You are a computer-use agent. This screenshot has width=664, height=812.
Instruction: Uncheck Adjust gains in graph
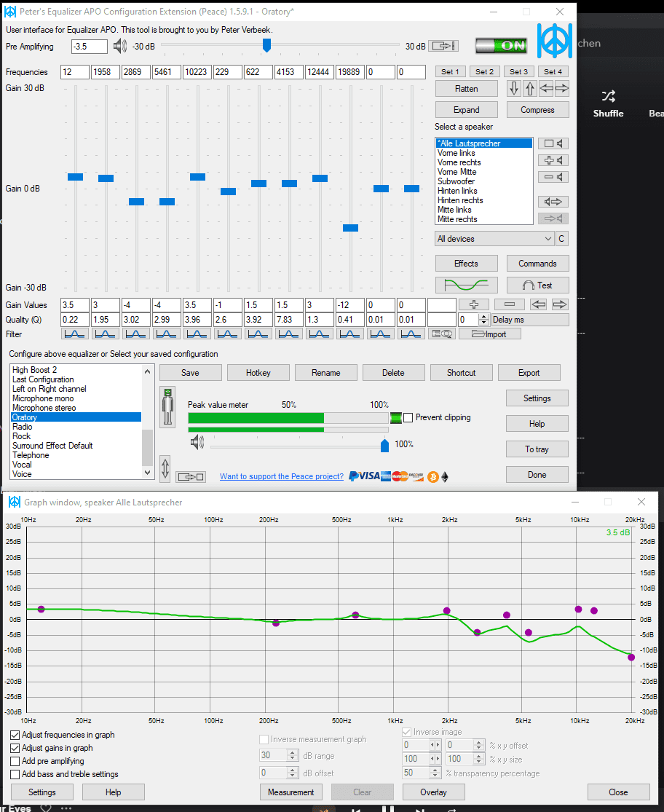[x=15, y=748]
